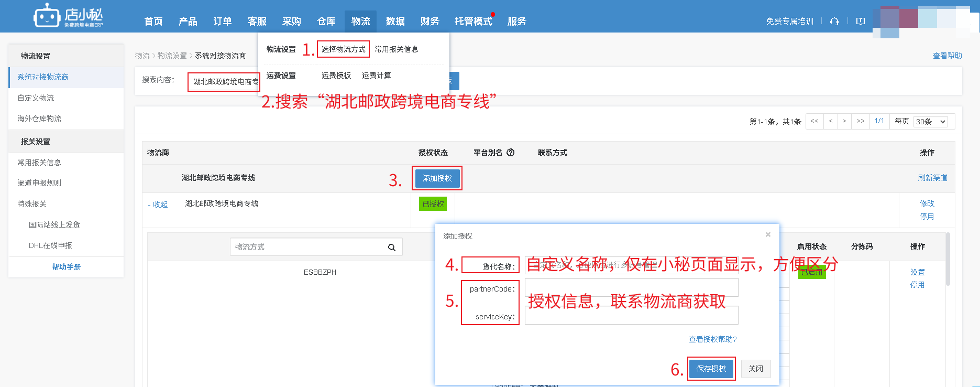Go to the last page arrow
This screenshot has width=980, height=387.
(860, 121)
